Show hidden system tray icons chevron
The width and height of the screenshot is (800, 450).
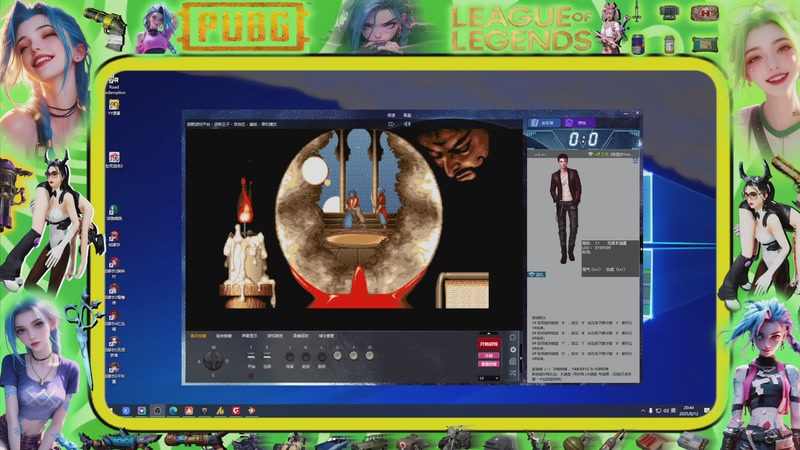pos(643,411)
